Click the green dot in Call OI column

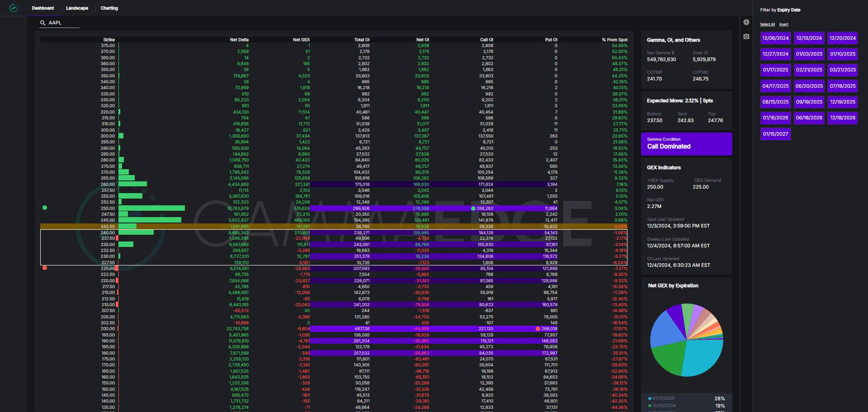pyautogui.click(x=473, y=208)
